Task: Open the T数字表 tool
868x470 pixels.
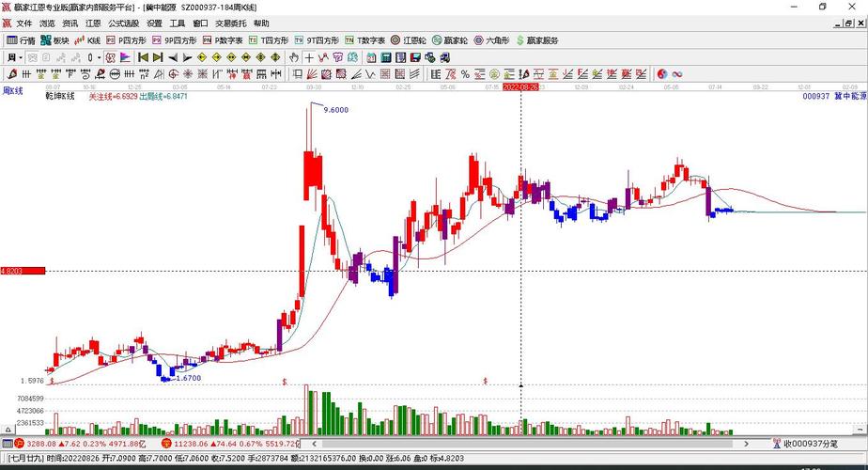Action: pyautogui.click(x=364, y=40)
